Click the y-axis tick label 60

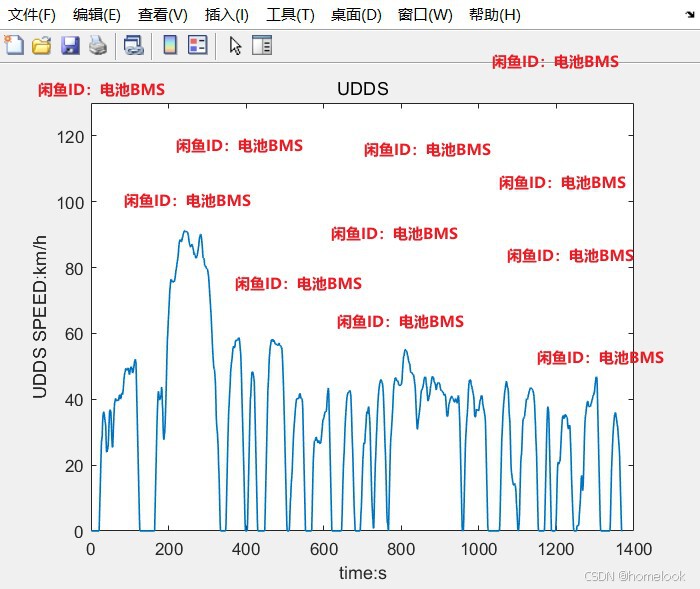pos(74,334)
